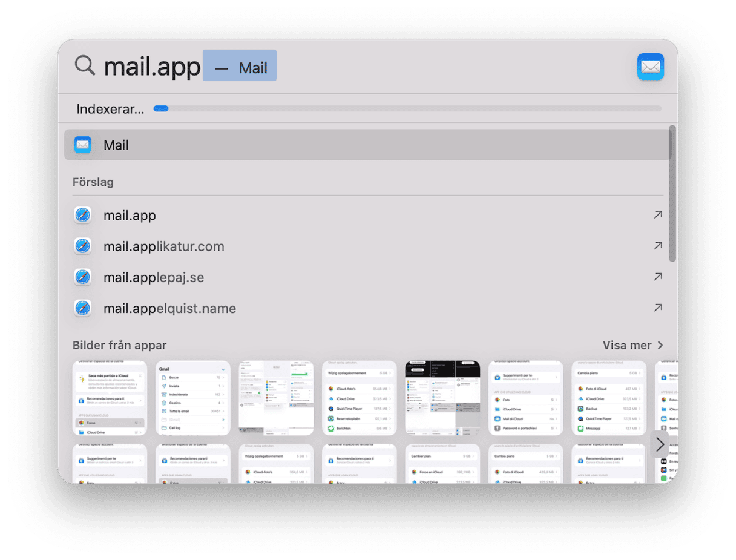Screen dimensions: 736x560
Task: Select the "Mail" top result label
Action: point(116,145)
